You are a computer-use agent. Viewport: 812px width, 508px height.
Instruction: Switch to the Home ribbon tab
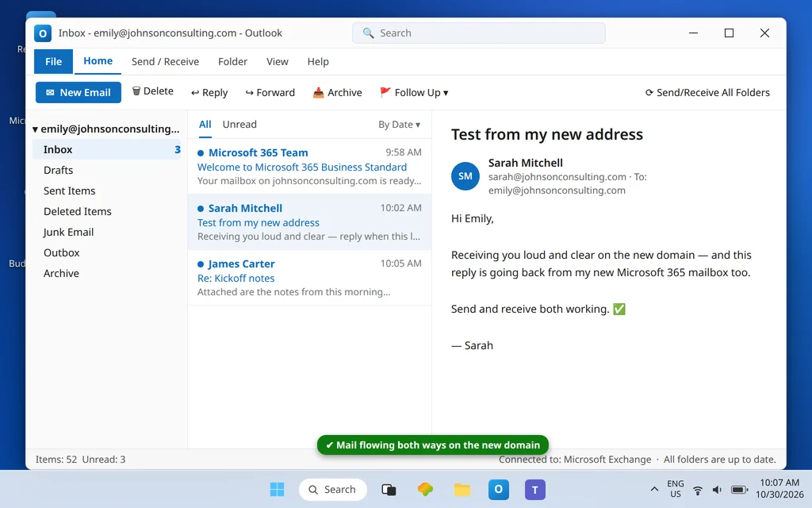pyautogui.click(x=98, y=60)
